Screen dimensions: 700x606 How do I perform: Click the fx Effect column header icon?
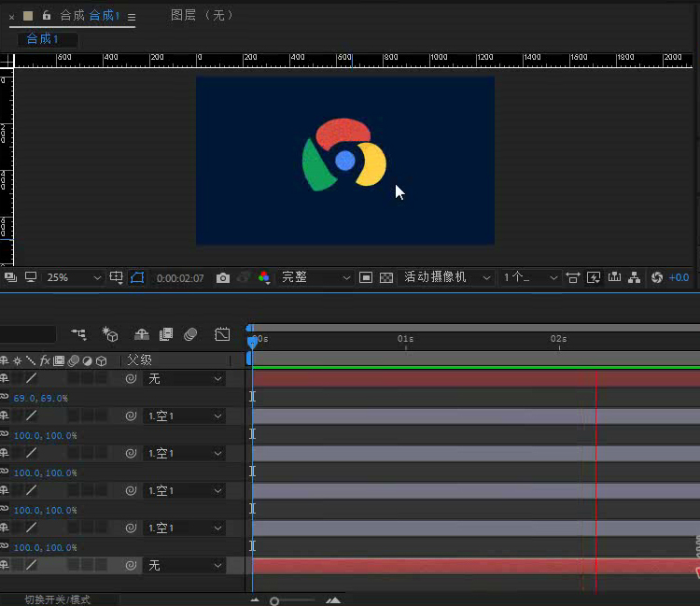[45, 360]
